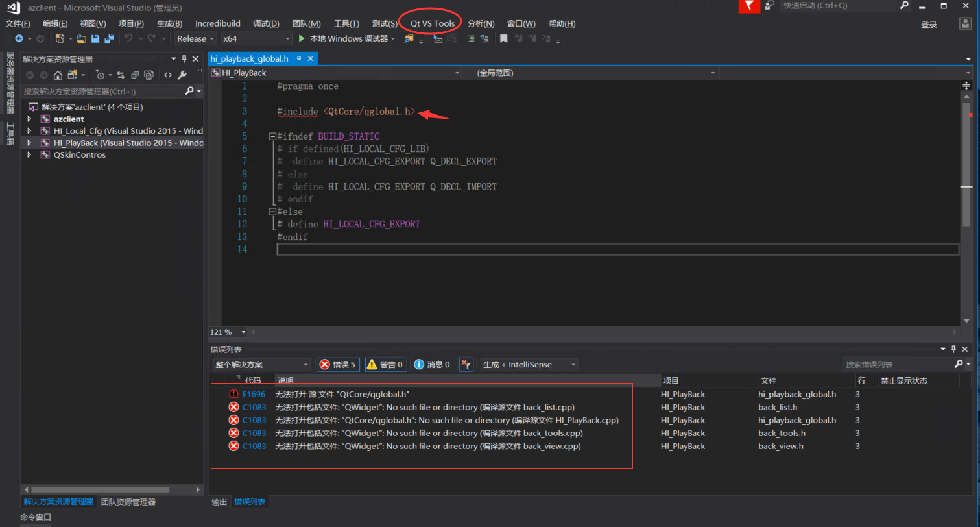Click the Navigate Backward toolbar arrow
Image resolution: width=980 pixels, height=527 pixels.
(x=19, y=39)
